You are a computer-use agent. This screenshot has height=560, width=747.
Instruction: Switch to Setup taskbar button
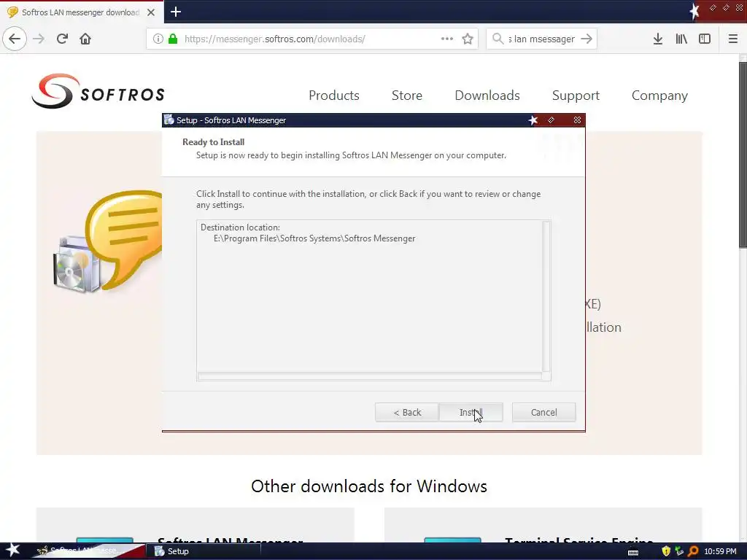tap(205, 551)
